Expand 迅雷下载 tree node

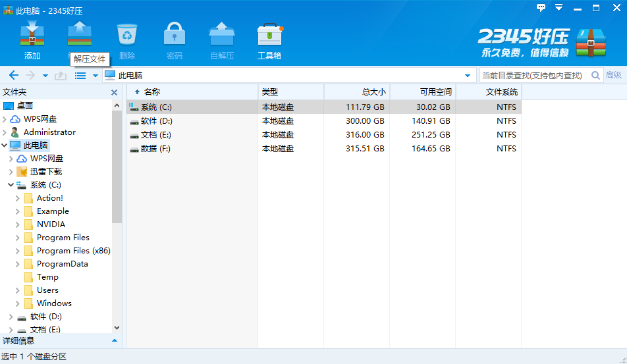point(11,172)
